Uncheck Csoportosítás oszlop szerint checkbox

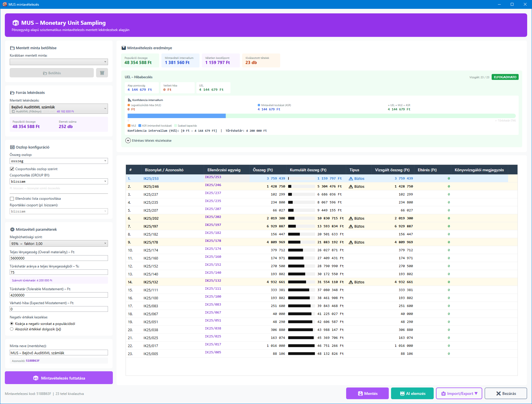click(x=12, y=169)
